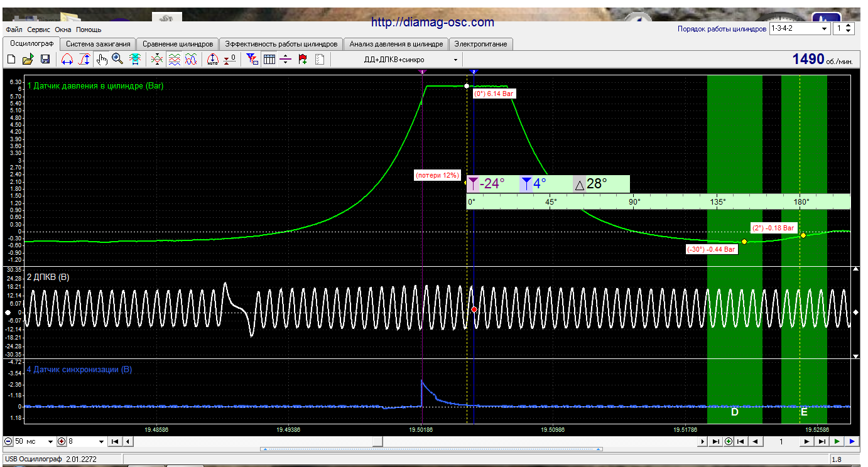The width and height of the screenshot is (868, 467).
Task: Open the Эффективность работы цилиндров tab
Action: [281, 44]
